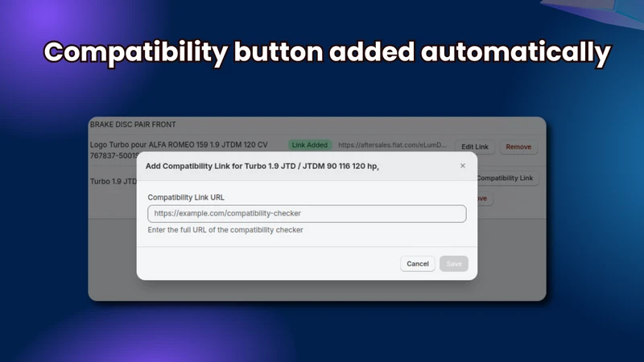Image resolution: width=644 pixels, height=362 pixels.
Task: Click the Save button in dialog
Action: [454, 264]
